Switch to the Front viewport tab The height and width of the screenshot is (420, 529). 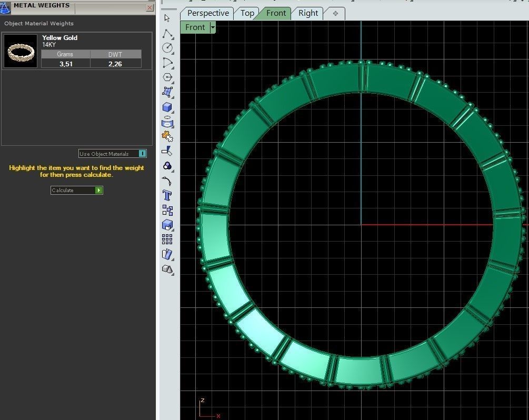pos(276,13)
